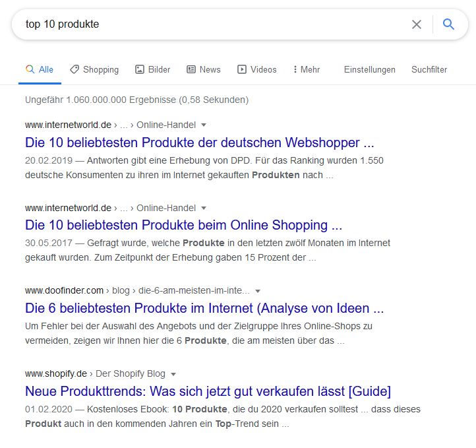Expand dropdown arrow for second internetworld.de result
Image resolution: width=476 pixels, height=448 pixels.
tap(204, 208)
